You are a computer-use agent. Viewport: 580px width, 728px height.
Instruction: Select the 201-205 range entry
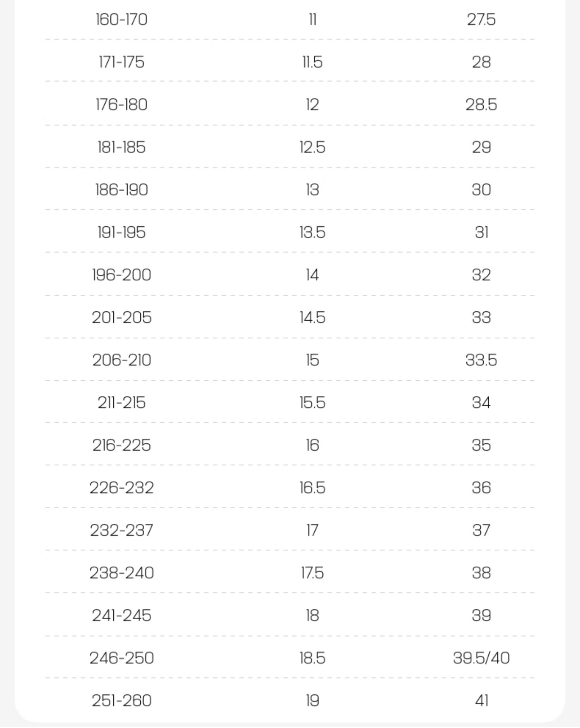click(x=121, y=318)
